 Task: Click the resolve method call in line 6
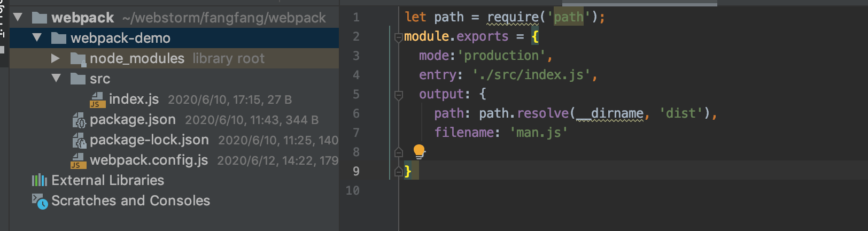coord(543,113)
